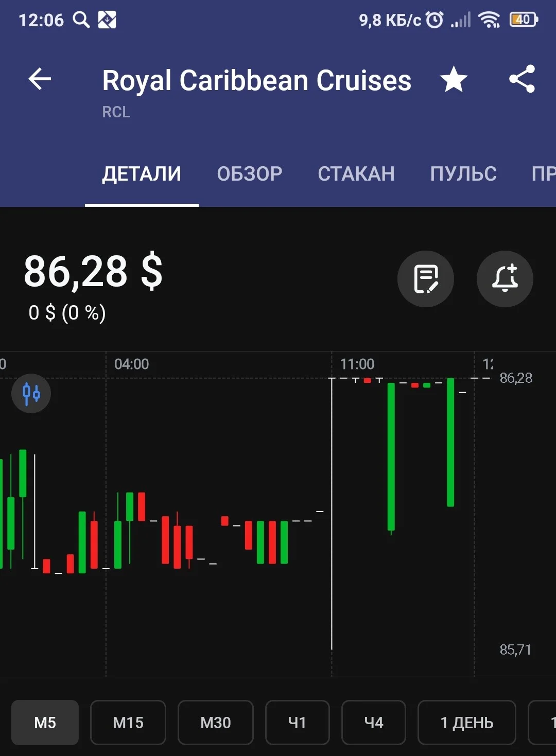Select the M15 timeframe
The image size is (556, 756).
128,723
